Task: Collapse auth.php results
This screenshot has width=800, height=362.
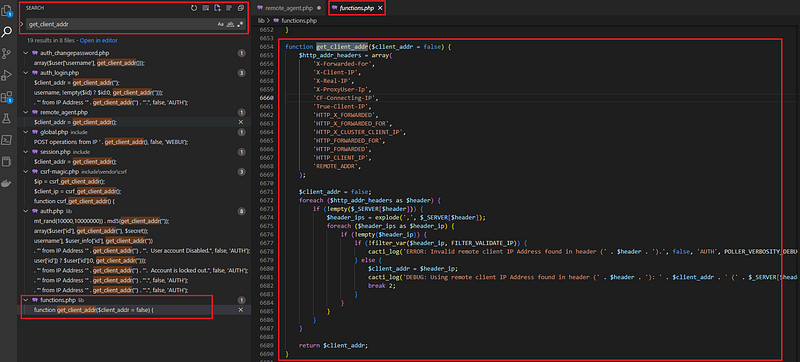Action: coord(26,211)
